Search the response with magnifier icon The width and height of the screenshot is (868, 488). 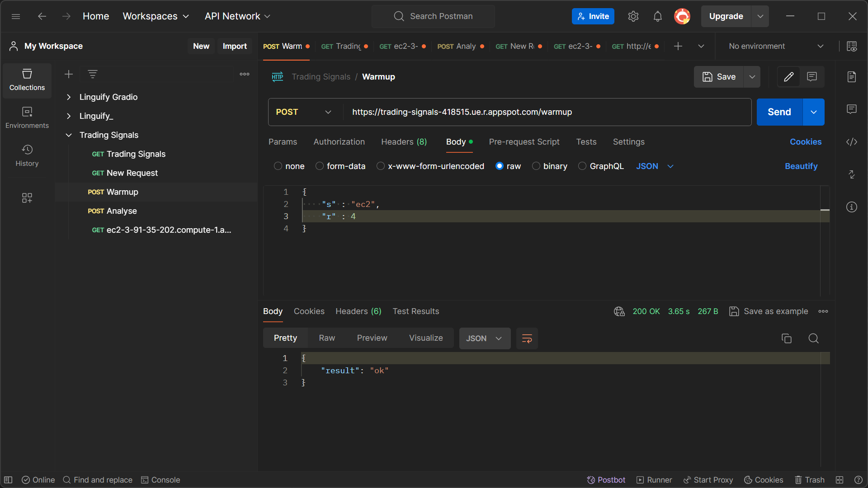(x=813, y=338)
